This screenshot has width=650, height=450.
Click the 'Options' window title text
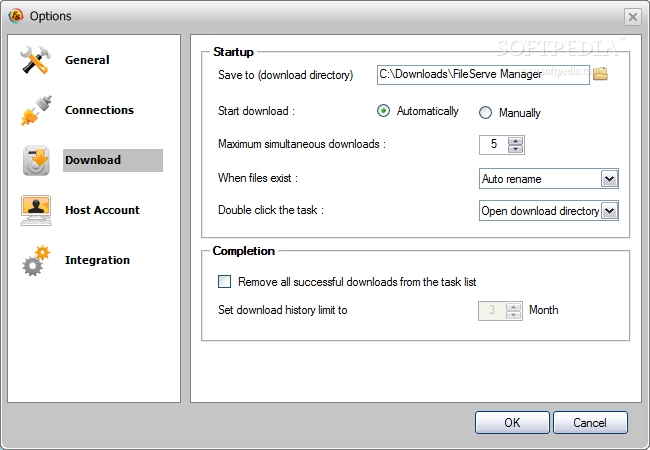51,16
